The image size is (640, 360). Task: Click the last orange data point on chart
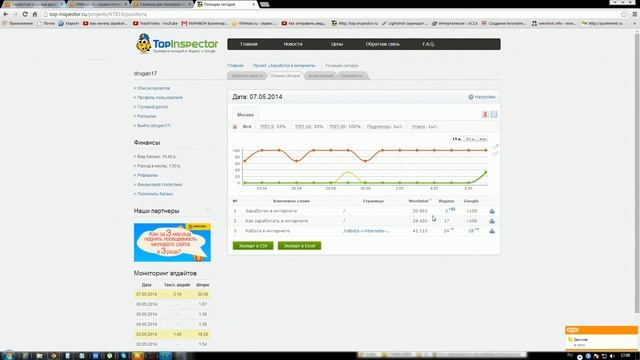coord(486,150)
